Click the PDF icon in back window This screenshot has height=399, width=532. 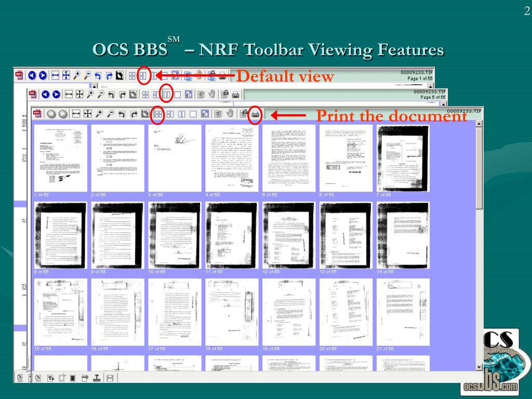(x=19, y=75)
